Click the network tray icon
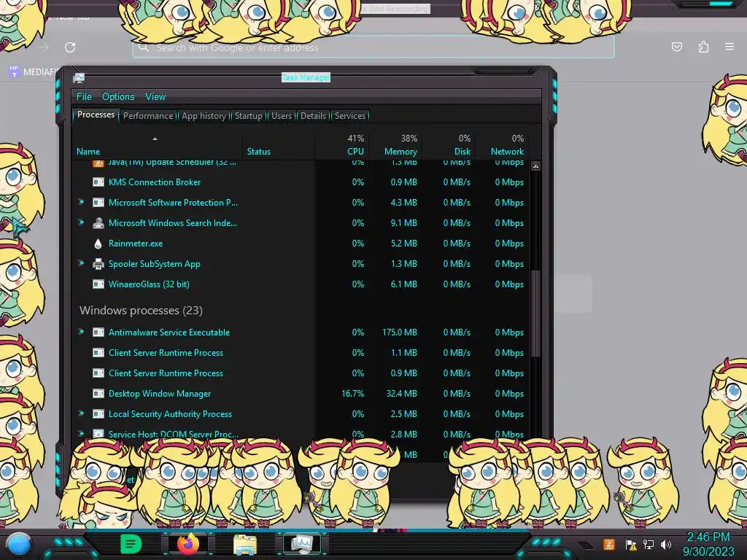747x560 pixels. point(649,544)
